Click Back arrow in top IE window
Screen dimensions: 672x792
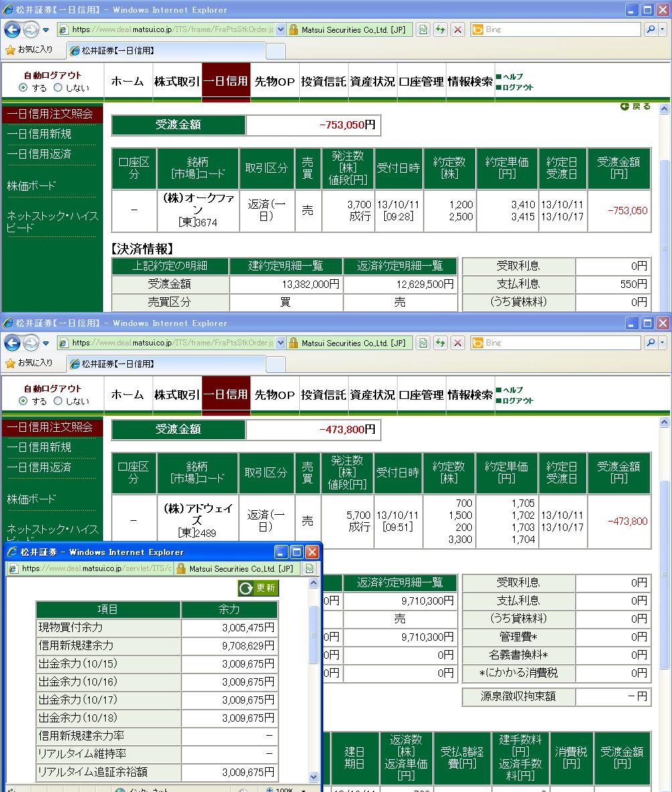12,30
